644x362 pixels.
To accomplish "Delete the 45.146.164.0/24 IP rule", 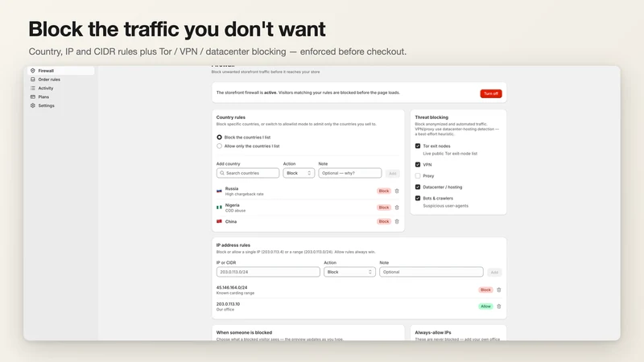I will pyautogui.click(x=498, y=290).
